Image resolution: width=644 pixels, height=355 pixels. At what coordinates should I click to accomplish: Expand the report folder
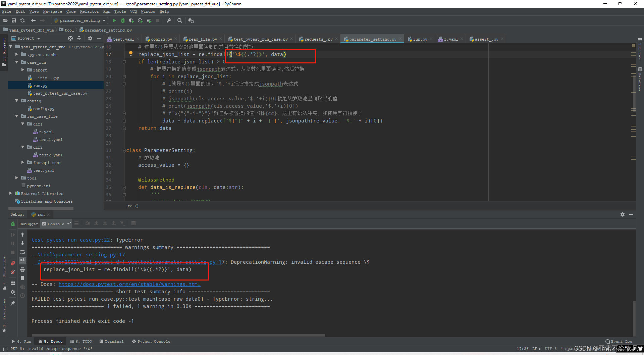coord(22,70)
